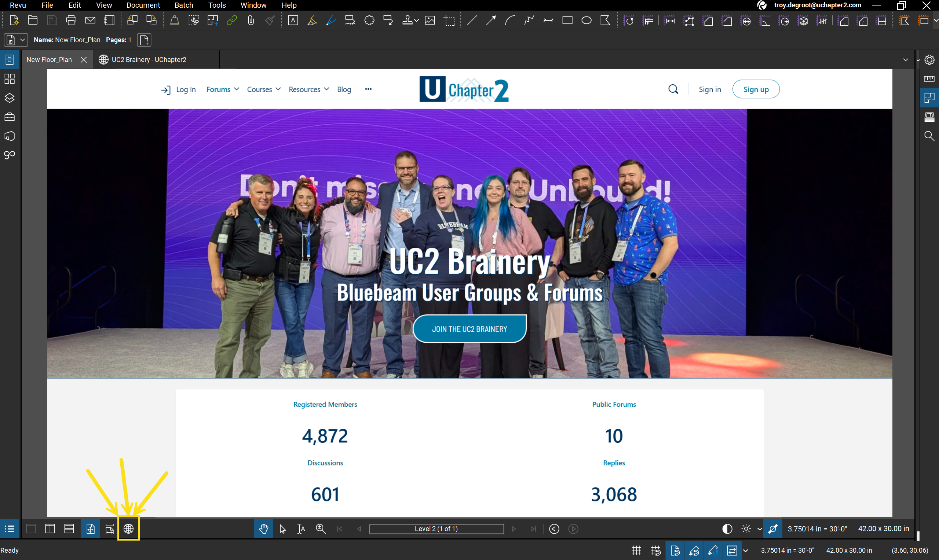Click the Sign up button
Image resolution: width=939 pixels, height=560 pixels.
coord(756,89)
